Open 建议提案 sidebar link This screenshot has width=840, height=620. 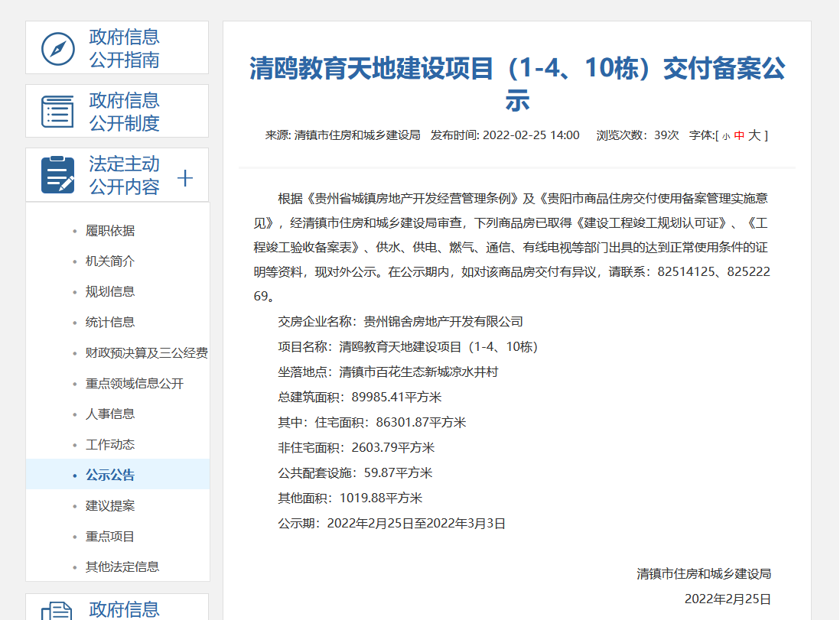coord(110,506)
